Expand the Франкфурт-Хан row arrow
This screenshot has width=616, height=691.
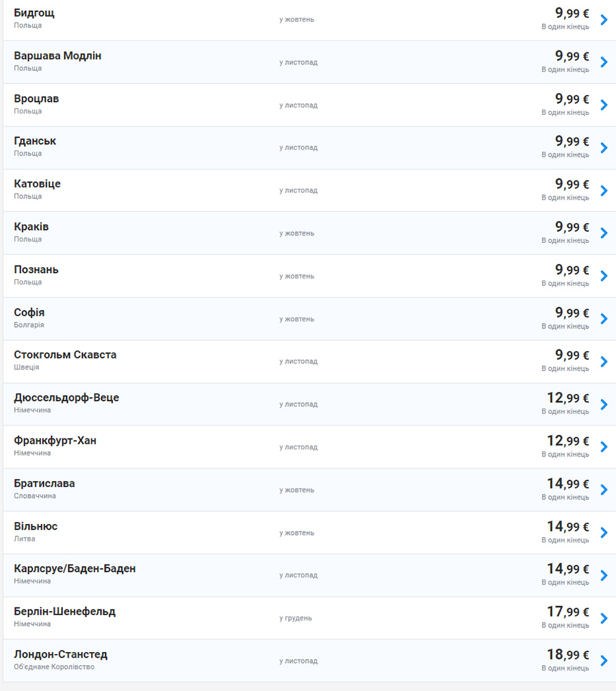pyautogui.click(x=604, y=447)
